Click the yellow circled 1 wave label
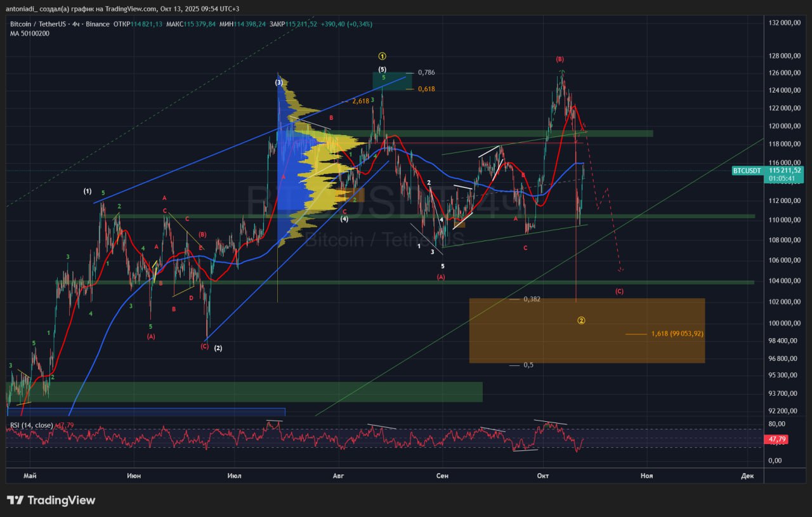 (382, 56)
